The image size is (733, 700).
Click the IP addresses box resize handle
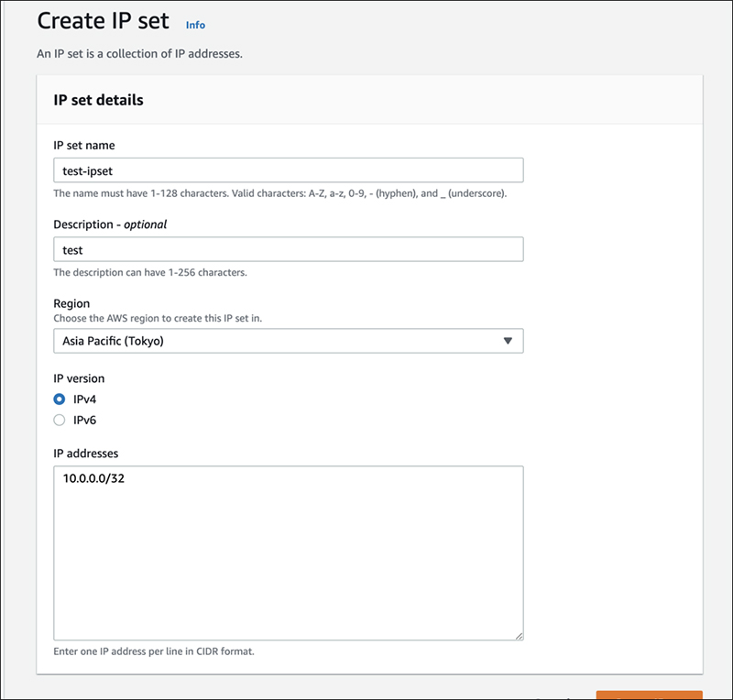(519, 634)
